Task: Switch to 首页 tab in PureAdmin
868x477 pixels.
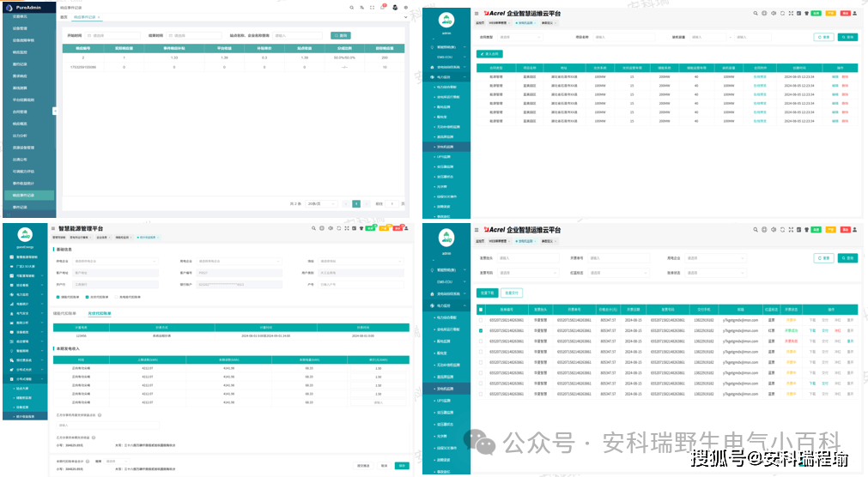Action: pos(64,17)
